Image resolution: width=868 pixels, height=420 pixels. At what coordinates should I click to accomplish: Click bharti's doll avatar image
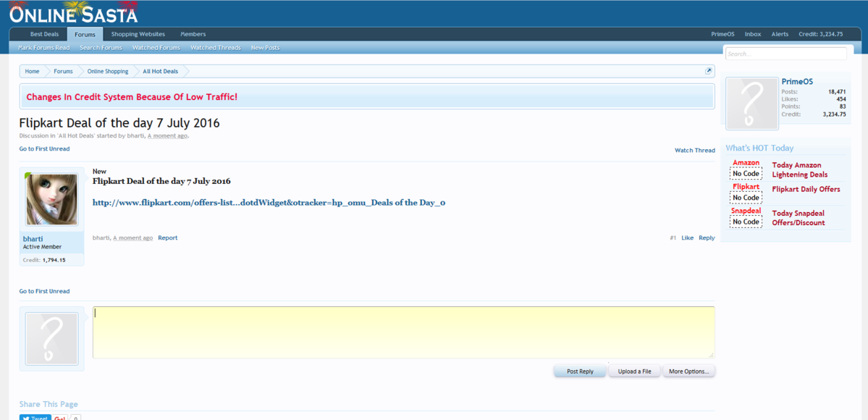click(x=51, y=199)
